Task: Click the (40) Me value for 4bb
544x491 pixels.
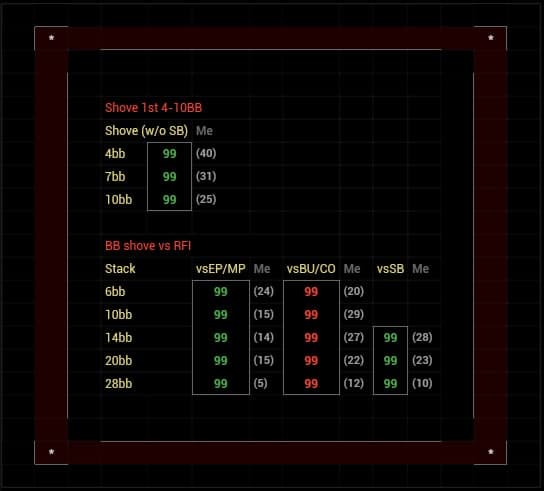Action: click(x=206, y=153)
